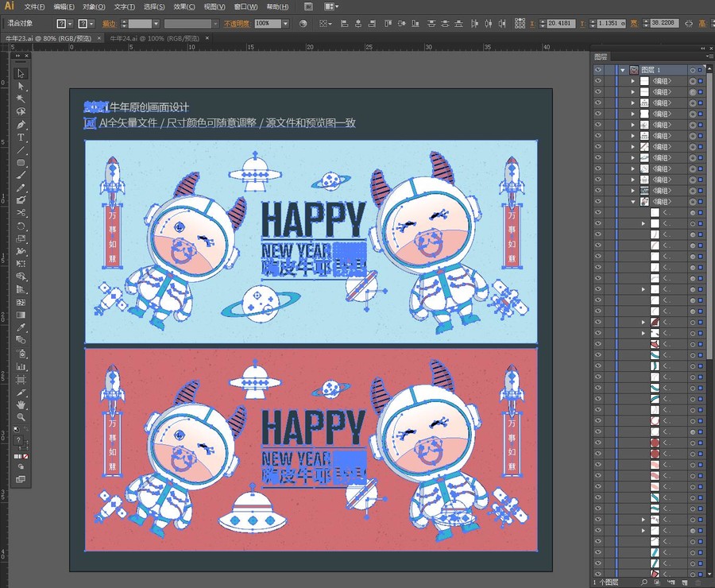Collapse 图层 1 with its disclosure triangle

tap(622, 70)
